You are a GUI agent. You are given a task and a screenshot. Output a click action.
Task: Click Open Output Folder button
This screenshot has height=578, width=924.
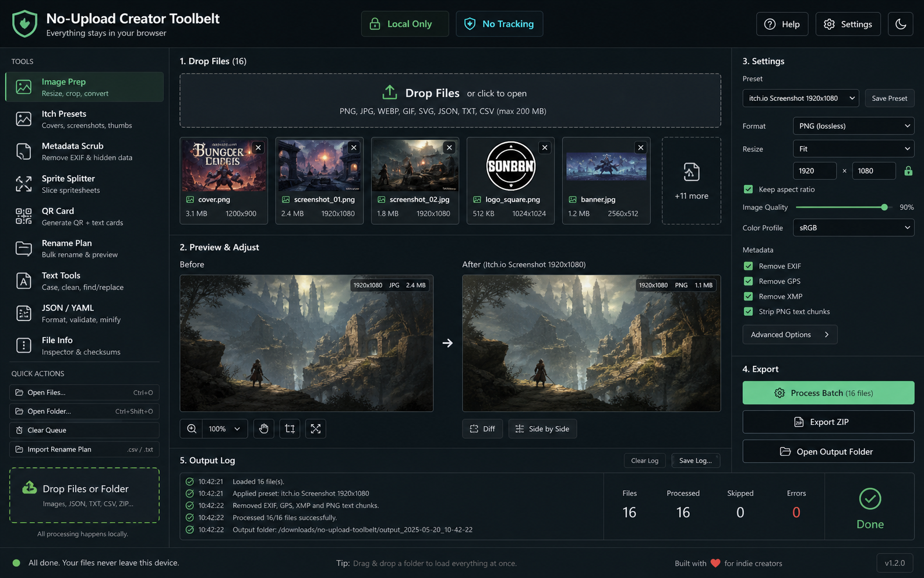pyautogui.click(x=828, y=452)
